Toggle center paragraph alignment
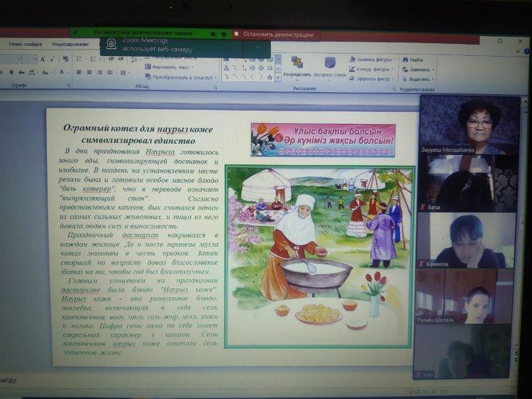 [89, 72]
